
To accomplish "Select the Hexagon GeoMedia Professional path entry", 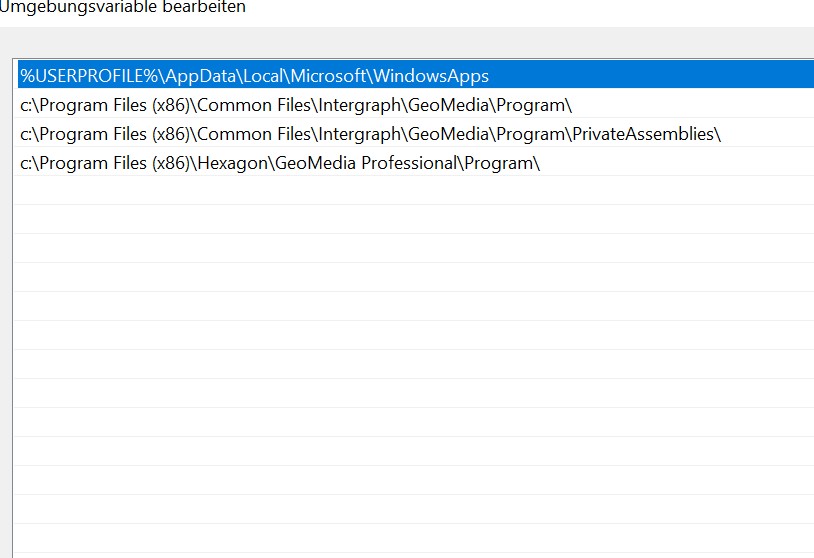I will pyautogui.click(x=280, y=163).
